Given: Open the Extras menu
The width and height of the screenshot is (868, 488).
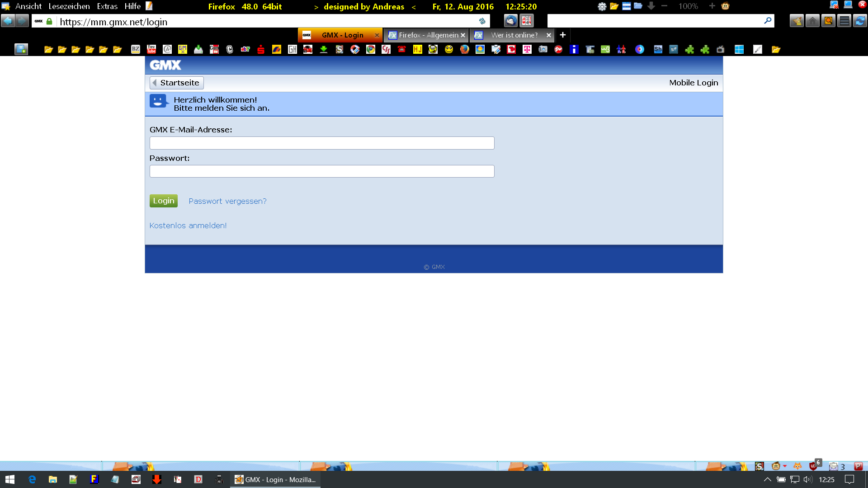Looking at the screenshot, I should pyautogui.click(x=107, y=6).
